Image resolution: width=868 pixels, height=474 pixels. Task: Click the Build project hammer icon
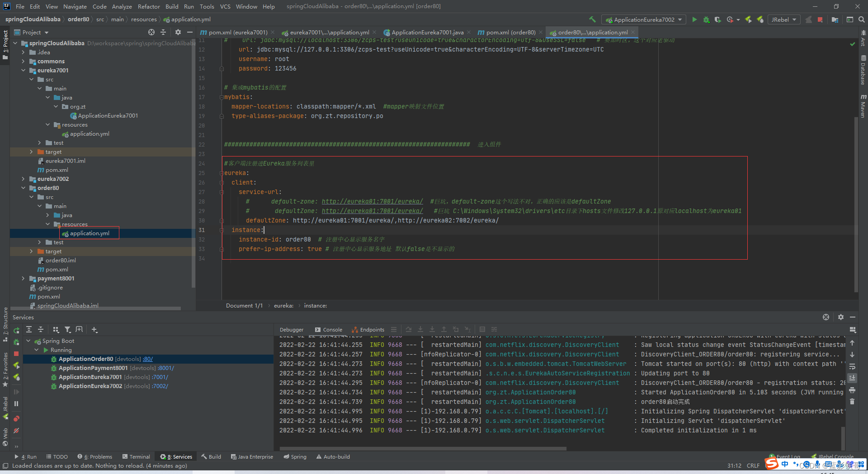tap(592, 19)
